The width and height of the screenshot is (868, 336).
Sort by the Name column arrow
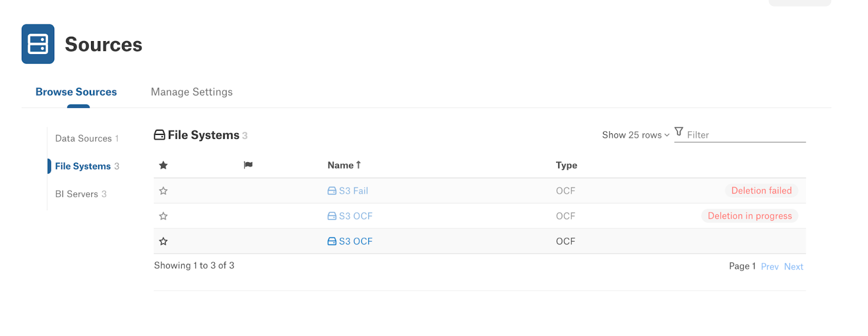click(358, 165)
